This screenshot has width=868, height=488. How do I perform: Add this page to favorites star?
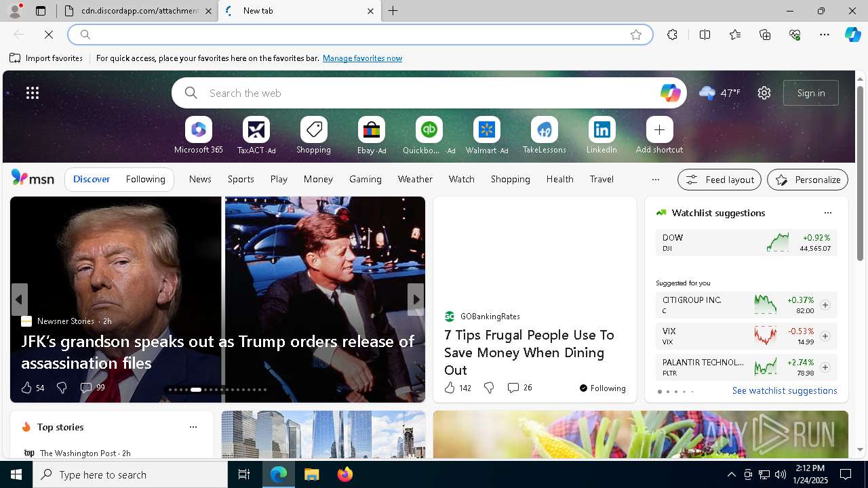pos(636,35)
